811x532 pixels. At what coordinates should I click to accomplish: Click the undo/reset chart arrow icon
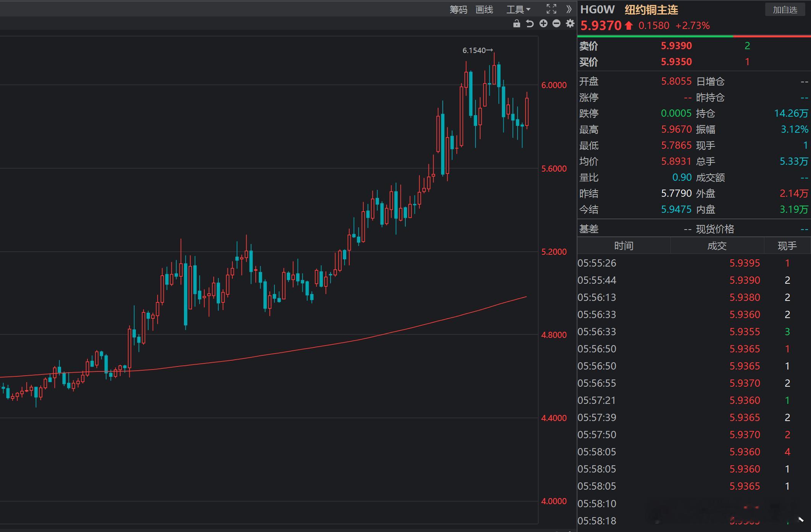point(530,24)
